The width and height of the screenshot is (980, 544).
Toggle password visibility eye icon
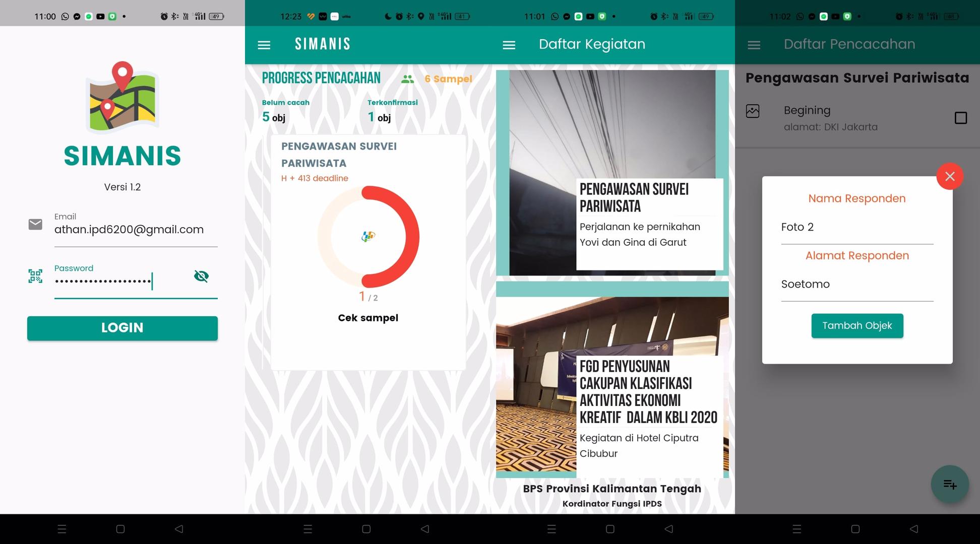(x=201, y=276)
